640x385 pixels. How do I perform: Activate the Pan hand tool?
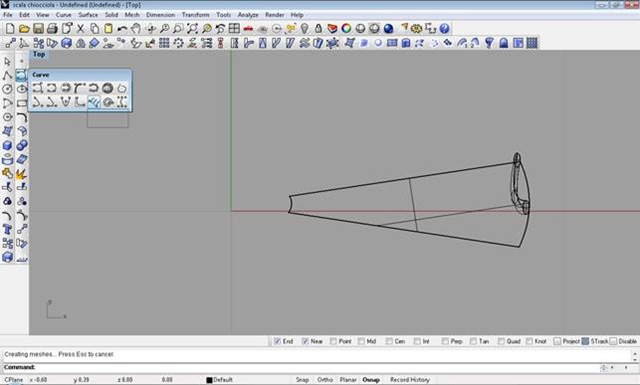[x=136, y=29]
